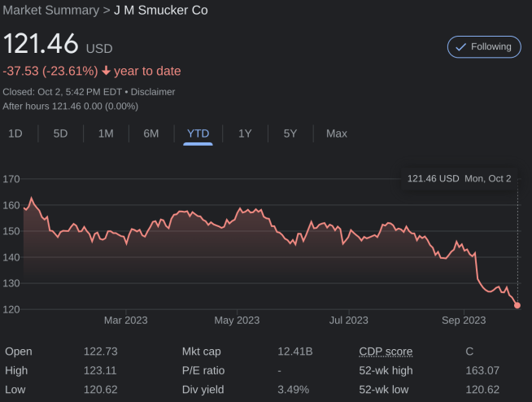Click the CDP score label
The height and width of the screenshot is (402, 532).
386,352
